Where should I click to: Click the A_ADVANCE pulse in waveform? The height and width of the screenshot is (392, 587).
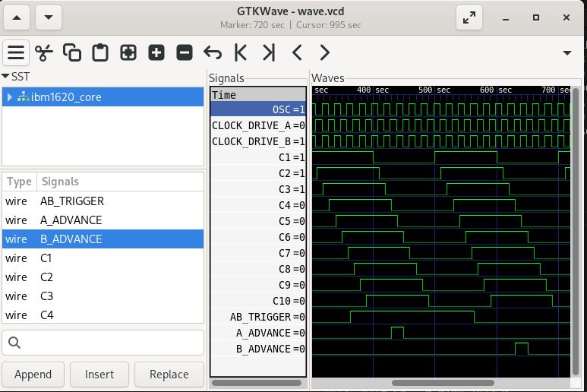[x=398, y=333]
